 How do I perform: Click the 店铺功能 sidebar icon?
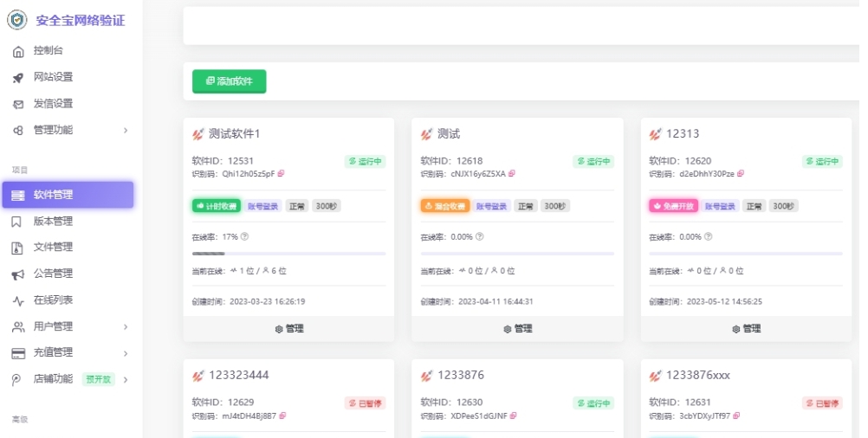(16, 380)
